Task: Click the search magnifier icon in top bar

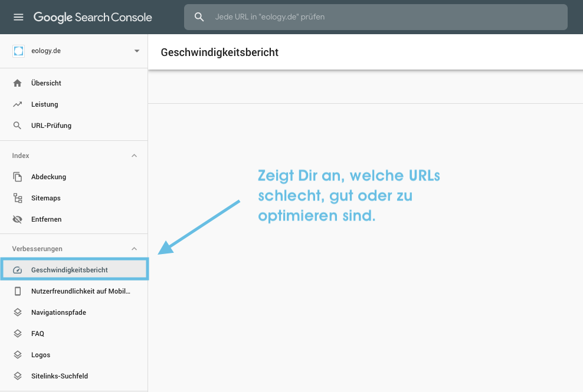Action: click(199, 17)
